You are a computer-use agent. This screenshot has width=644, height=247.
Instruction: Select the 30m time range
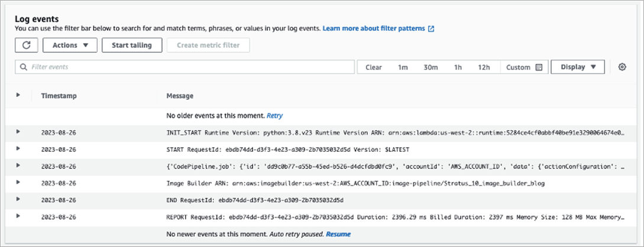point(431,67)
